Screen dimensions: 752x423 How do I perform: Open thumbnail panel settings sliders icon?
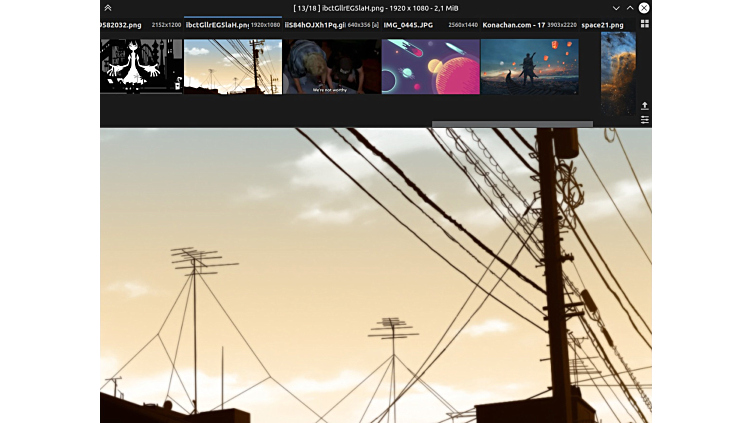[644, 119]
